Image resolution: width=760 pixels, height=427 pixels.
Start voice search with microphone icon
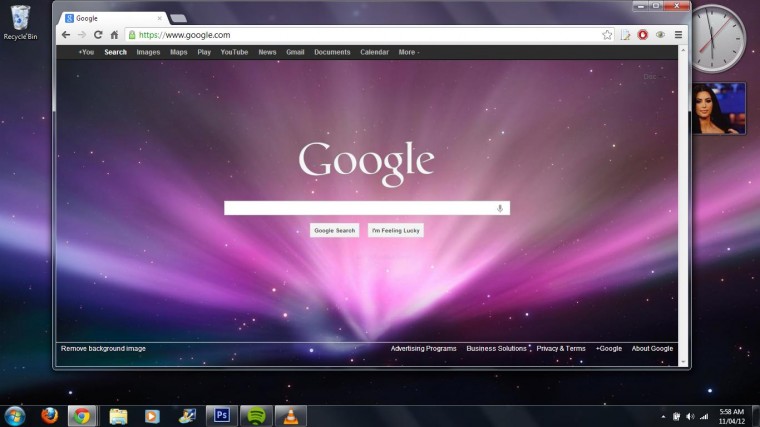pyautogui.click(x=500, y=208)
